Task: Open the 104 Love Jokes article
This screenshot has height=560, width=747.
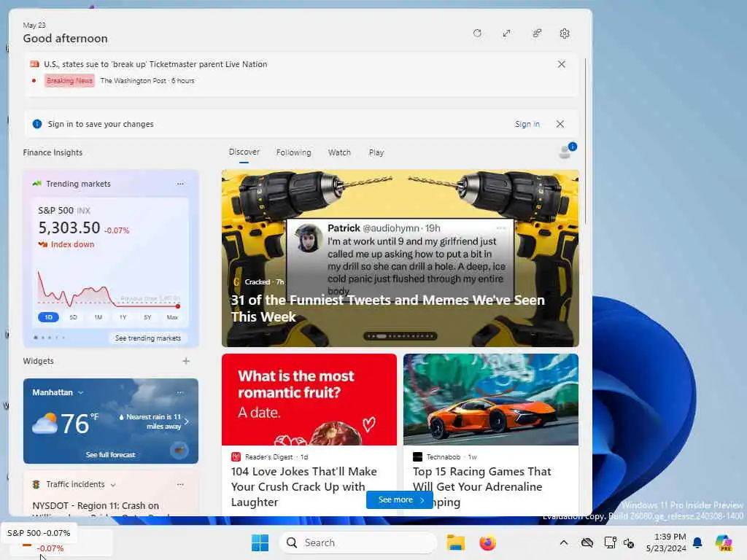Action: pos(304,486)
